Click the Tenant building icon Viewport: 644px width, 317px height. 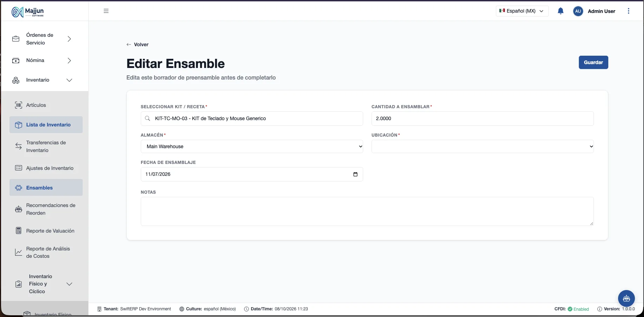coord(99,309)
